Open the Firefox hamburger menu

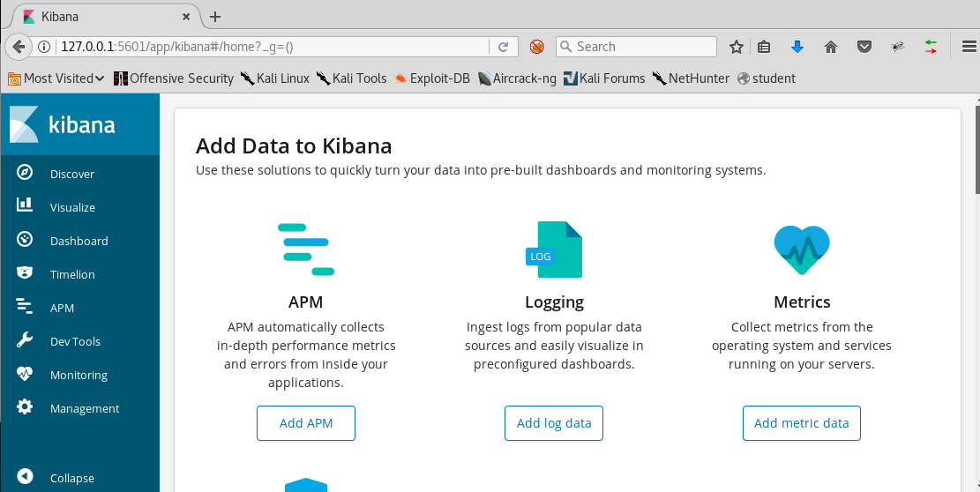(968, 47)
